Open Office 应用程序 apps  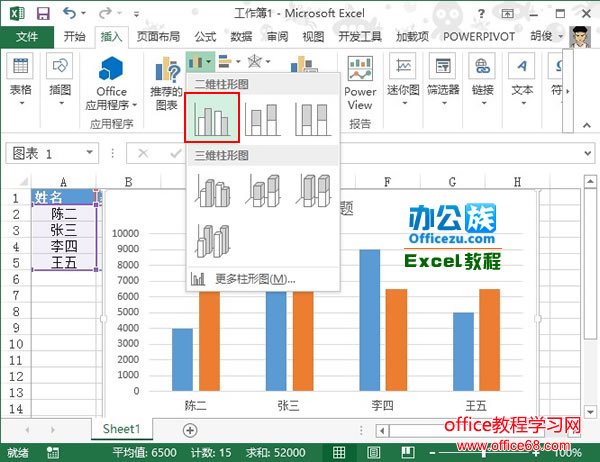point(111,83)
